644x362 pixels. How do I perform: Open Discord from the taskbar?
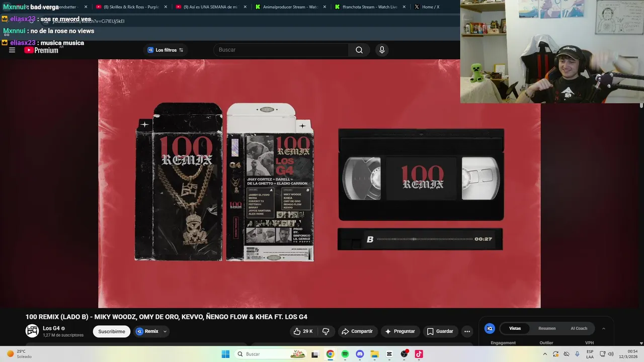coord(360,354)
